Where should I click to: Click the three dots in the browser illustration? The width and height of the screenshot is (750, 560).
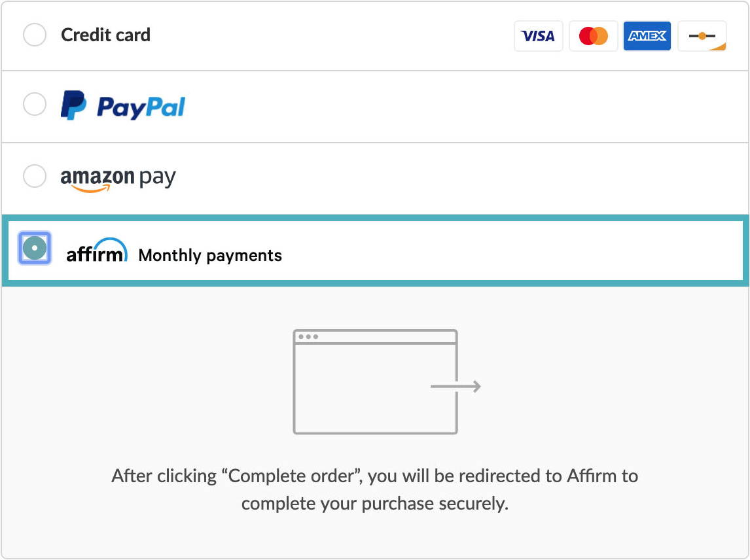[308, 337]
